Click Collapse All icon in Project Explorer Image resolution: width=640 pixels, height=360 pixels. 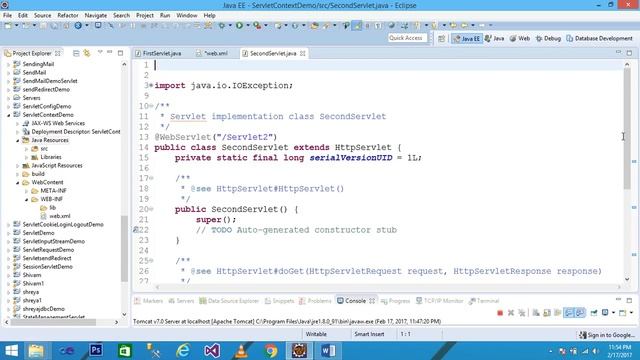tap(76, 53)
